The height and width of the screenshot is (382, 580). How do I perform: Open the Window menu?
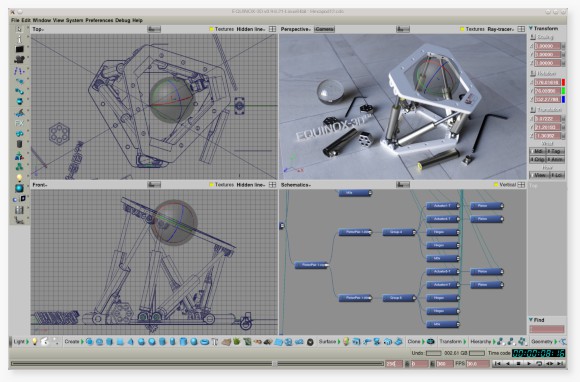click(x=42, y=20)
